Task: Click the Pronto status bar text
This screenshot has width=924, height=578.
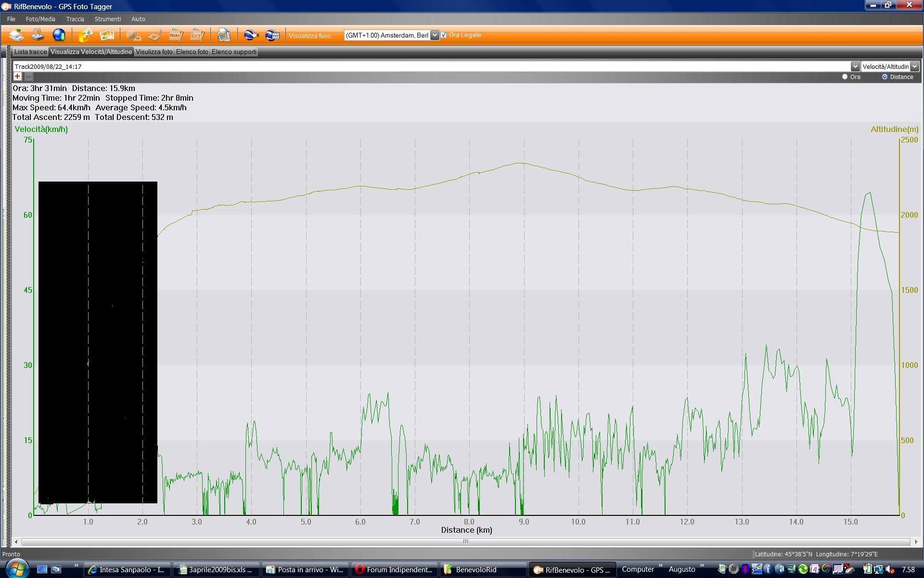Action: click(11, 554)
